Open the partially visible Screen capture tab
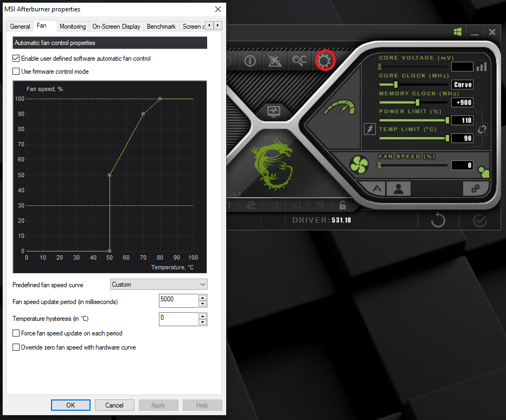 [193, 27]
